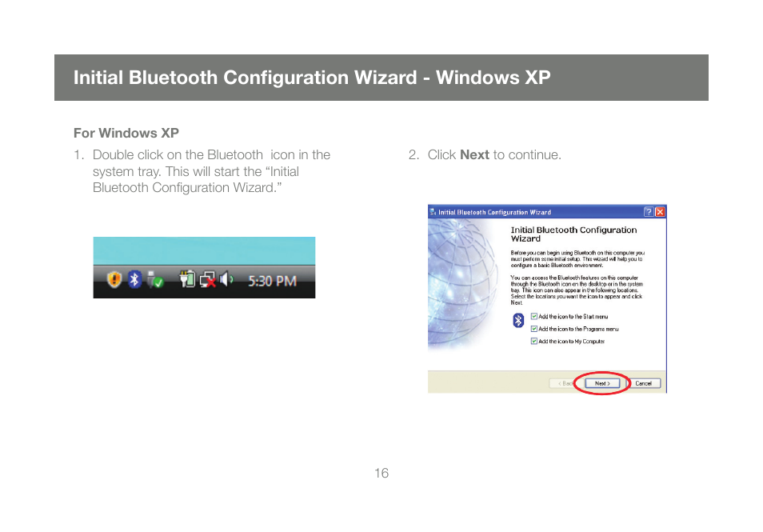The image size is (763, 532).
Task: Toggle 'Add the icon to My Computer'
Action: click(534, 342)
